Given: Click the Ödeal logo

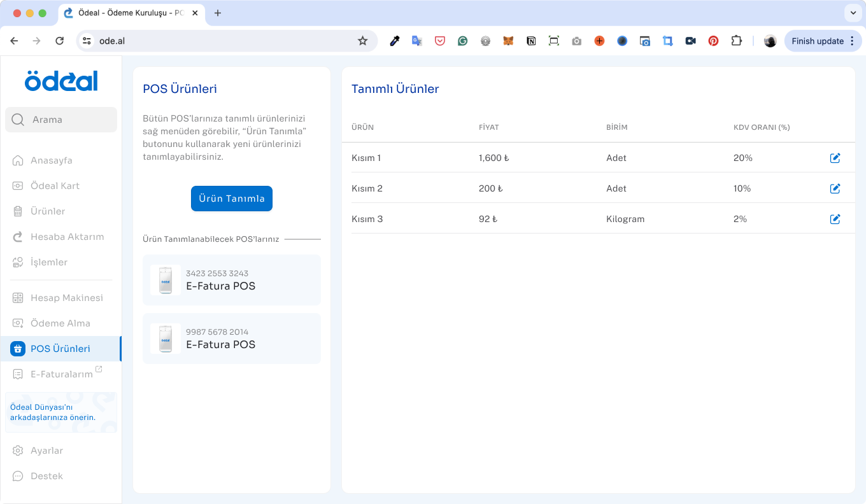Looking at the screenshot, I should click(x=61, y=81).
